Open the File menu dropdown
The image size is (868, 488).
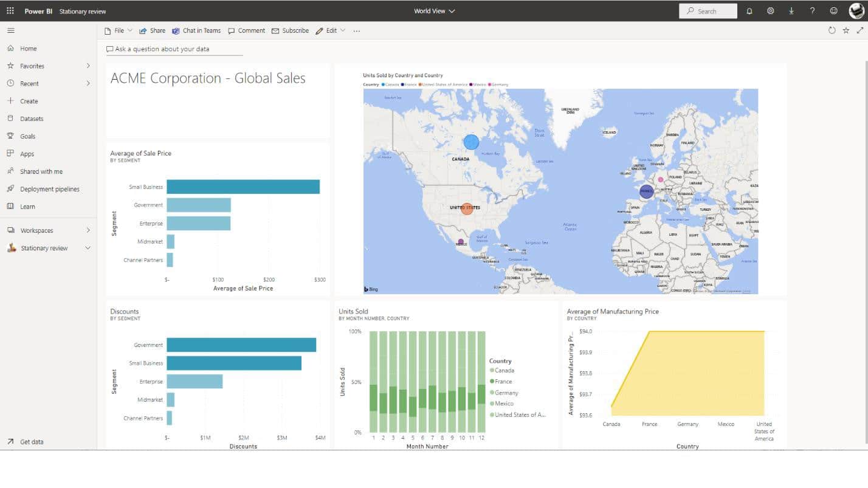pyautogui.click(x=119, y=30)
